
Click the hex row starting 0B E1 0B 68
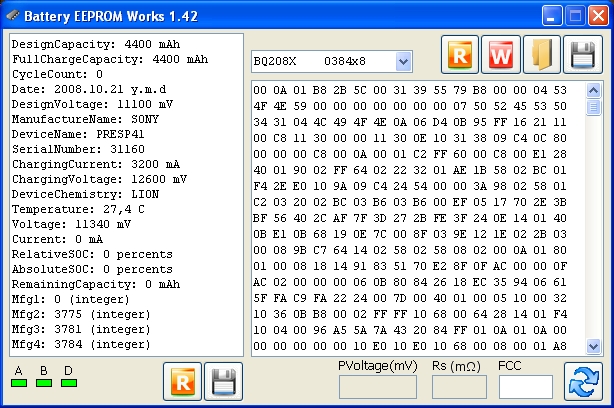click(x=410, y=234)
